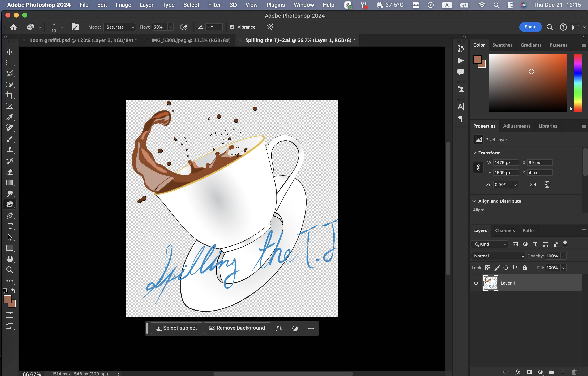Create a new layer via plus icon
588x376 pixels.
(563, 372)
